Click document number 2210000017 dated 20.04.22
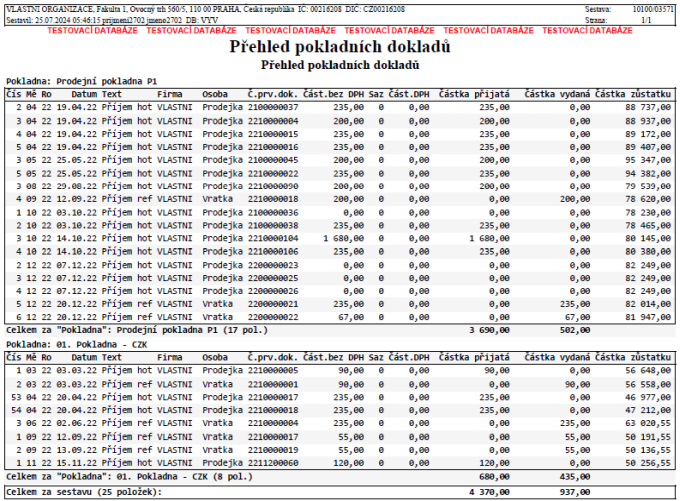Viewport: 680px width, 501px height. click(x=273, y=397)
